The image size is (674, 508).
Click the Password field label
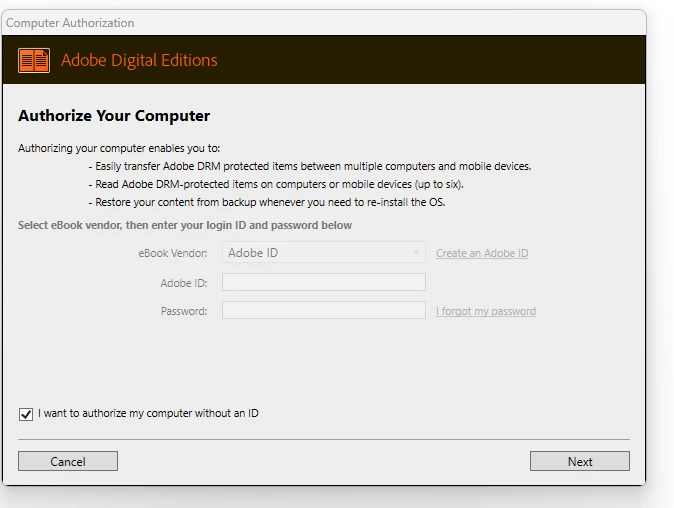(x=184, y=311)
